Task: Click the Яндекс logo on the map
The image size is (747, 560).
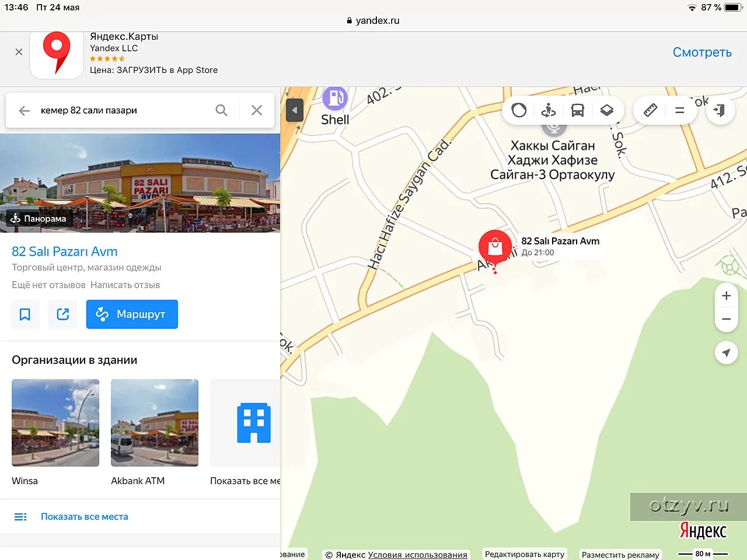Action: tap(703, 531)
